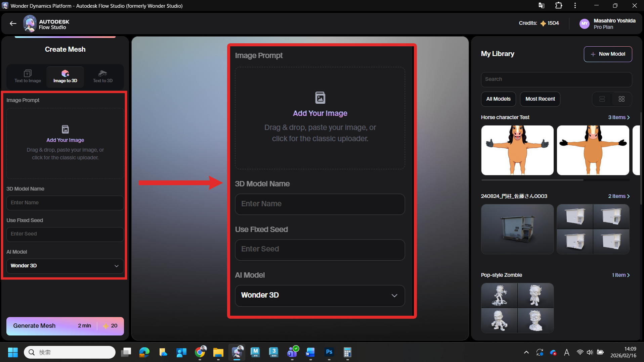
Task: Open the browser extensions puzzle icon
Action: pos(558,6)
